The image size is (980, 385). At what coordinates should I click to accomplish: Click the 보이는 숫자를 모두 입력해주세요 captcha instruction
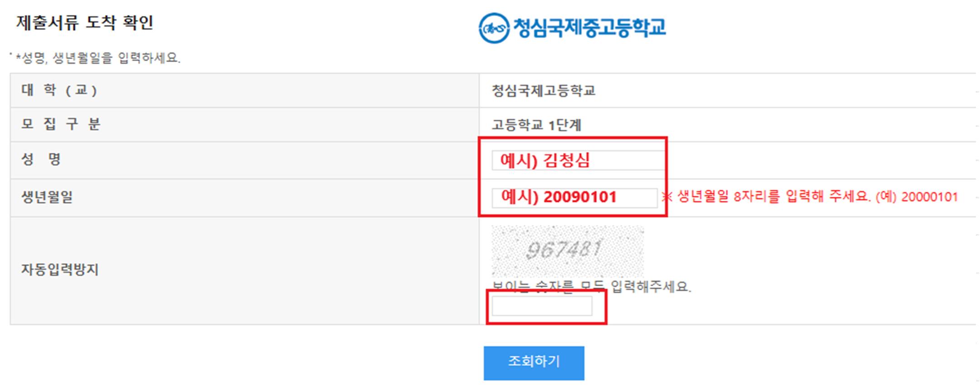(x=591, y=287)
